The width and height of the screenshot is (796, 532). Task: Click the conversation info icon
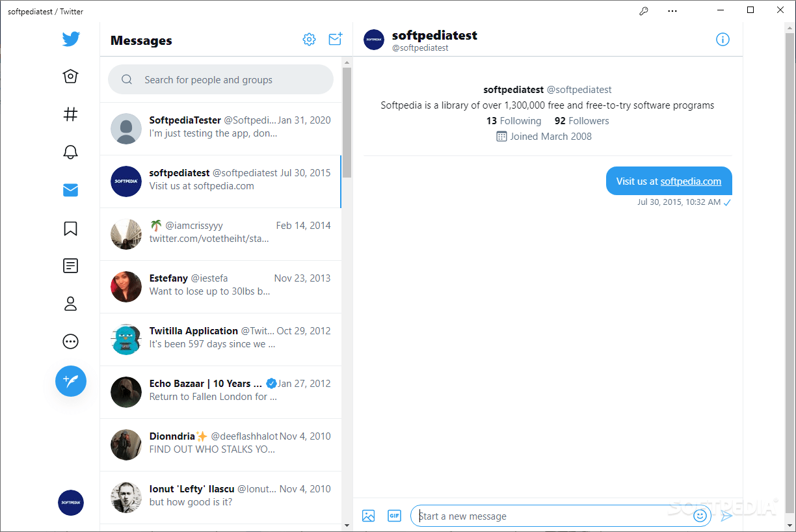click(x=723, y=40)
